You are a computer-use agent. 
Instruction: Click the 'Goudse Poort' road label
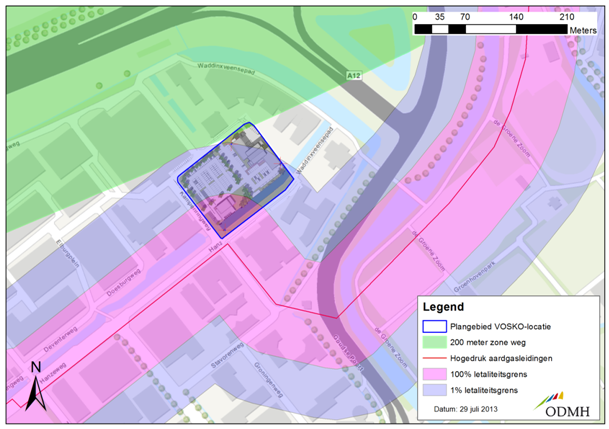pos(348,352)
